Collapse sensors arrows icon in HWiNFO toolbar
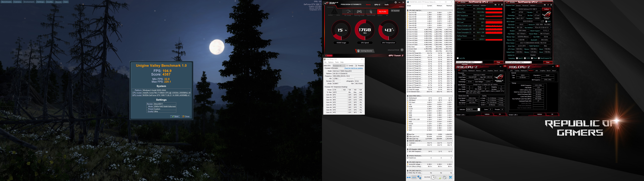Image resolution: width=644 pixels, height=181 pixels. (x=414, y=177)
